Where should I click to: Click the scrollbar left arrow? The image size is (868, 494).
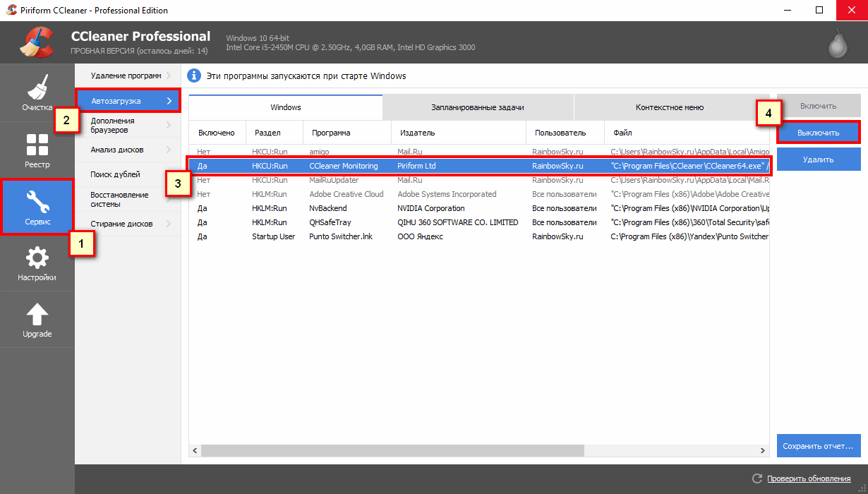pos(195,450)
